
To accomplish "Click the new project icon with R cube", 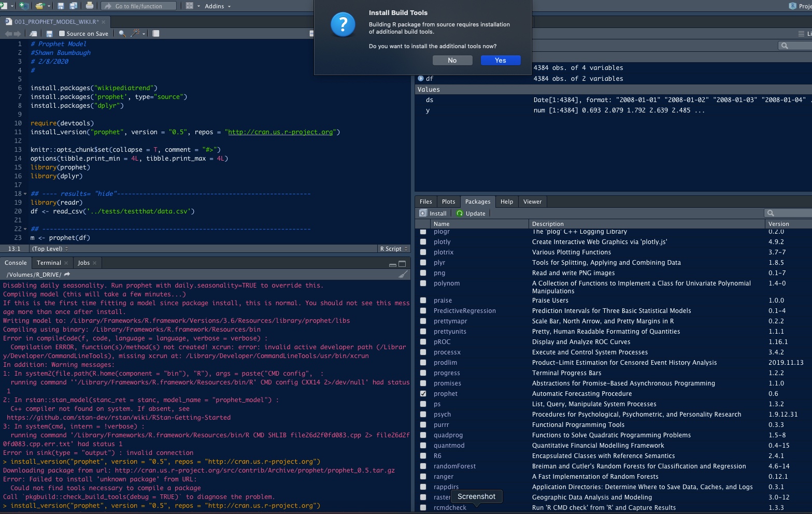I will pyautogui.click(x=24, y=6).
